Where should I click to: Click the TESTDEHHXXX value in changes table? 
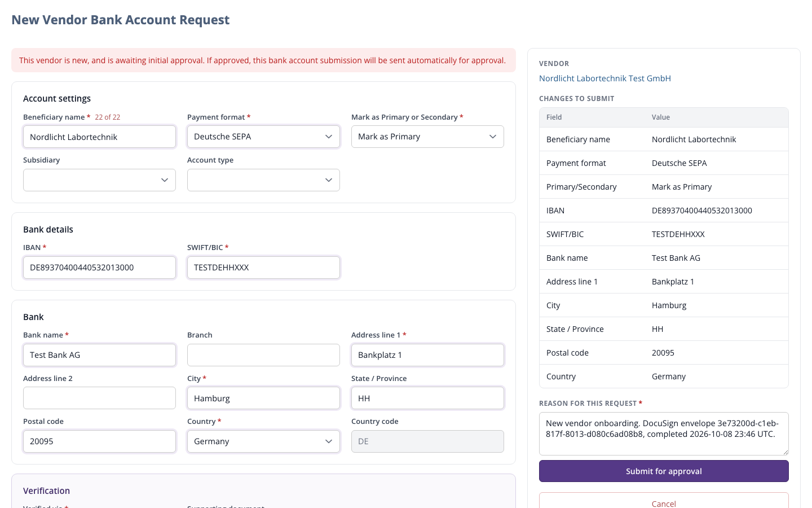coord(678,234)
